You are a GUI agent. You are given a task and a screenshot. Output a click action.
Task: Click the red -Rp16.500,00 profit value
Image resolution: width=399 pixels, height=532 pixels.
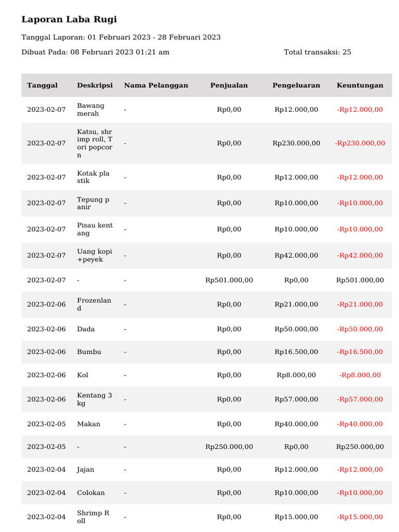(x=360, y=352)
